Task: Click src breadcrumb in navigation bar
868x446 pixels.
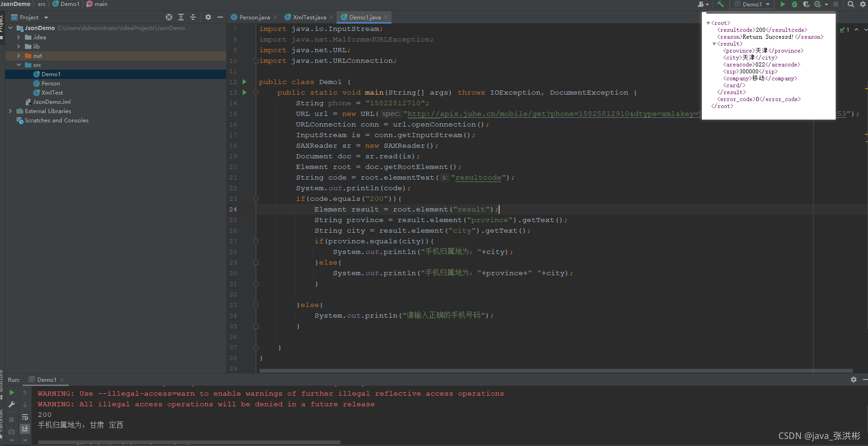Action: 42,4
